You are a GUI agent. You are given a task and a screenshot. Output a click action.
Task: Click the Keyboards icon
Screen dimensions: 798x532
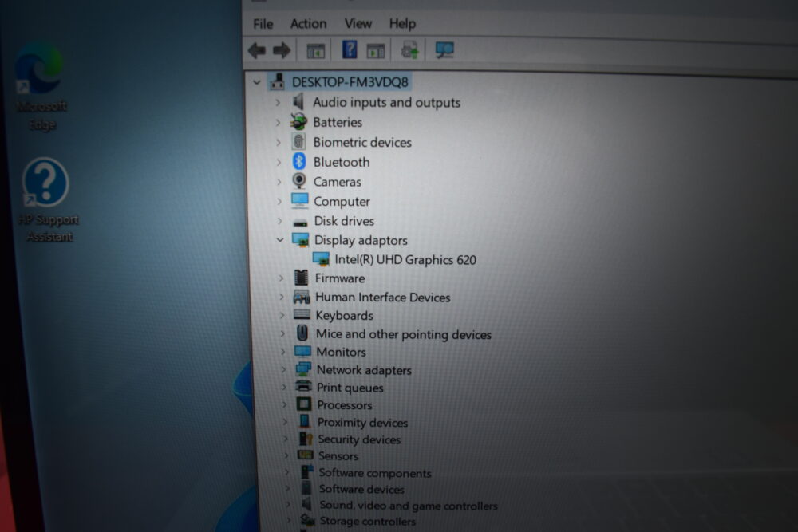pyautogui.click(x=302, y=315)
